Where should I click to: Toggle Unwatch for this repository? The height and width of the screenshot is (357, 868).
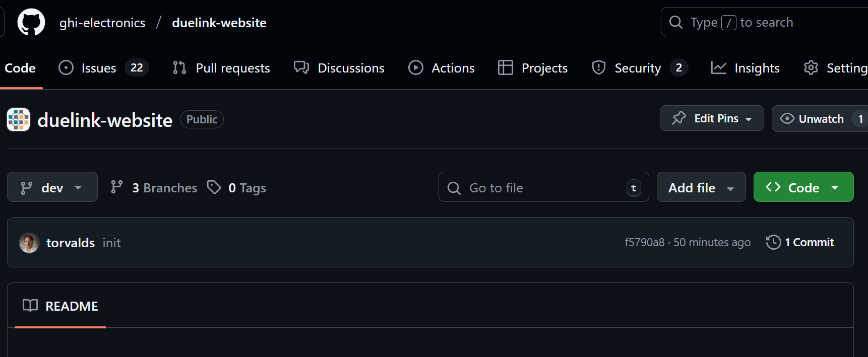pos(812,119)
